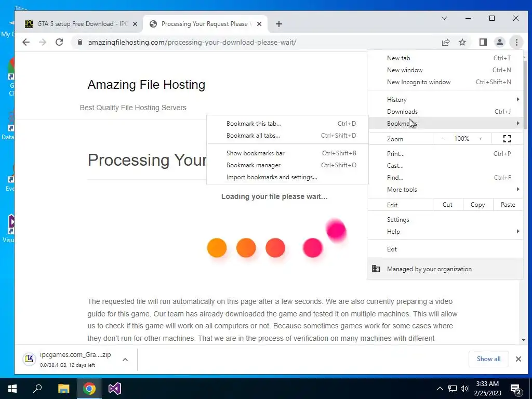The image size is (532, 399).
Task: Open a new tab with plus button
Action: [x=279, y=24]
